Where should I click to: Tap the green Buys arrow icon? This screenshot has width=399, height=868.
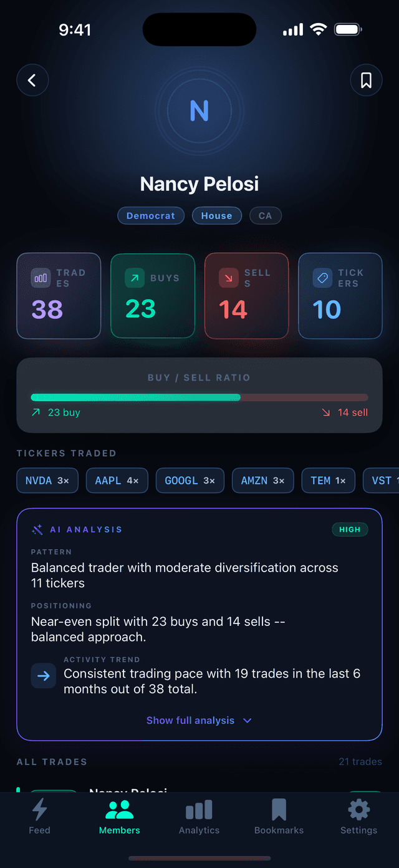tap(135, 277)
